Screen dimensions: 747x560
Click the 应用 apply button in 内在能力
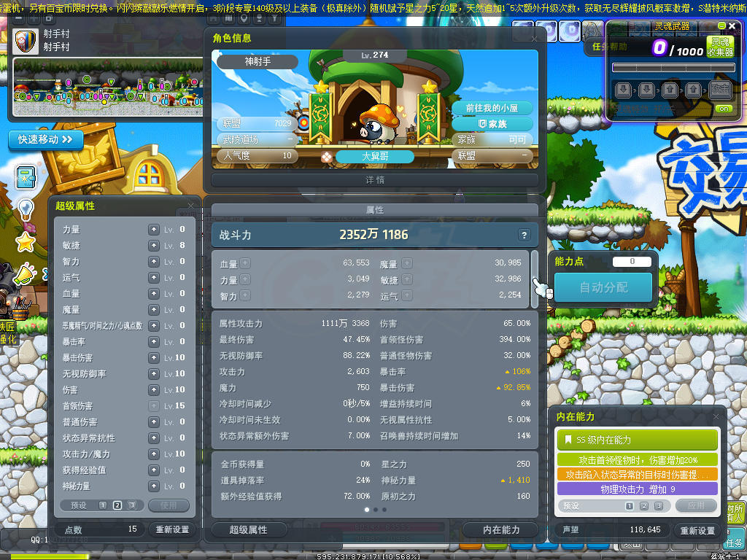coord(696,506)
